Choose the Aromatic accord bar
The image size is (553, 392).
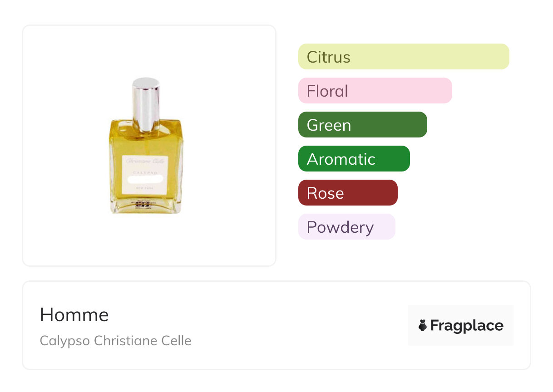click(x=354, y=159)
